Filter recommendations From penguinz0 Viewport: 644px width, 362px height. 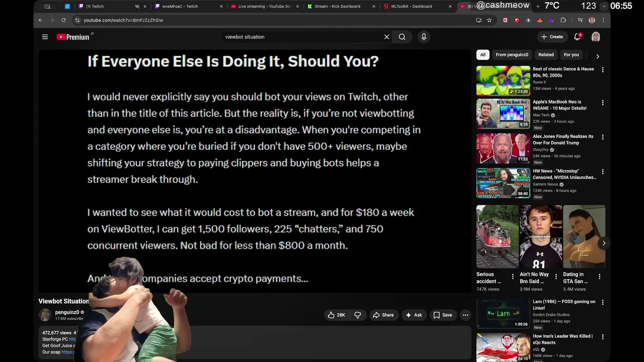(x=512, y=55)
